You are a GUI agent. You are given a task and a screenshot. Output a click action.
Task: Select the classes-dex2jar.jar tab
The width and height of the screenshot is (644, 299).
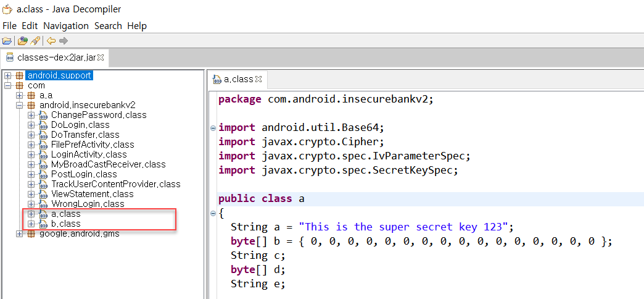click(56, 57)
